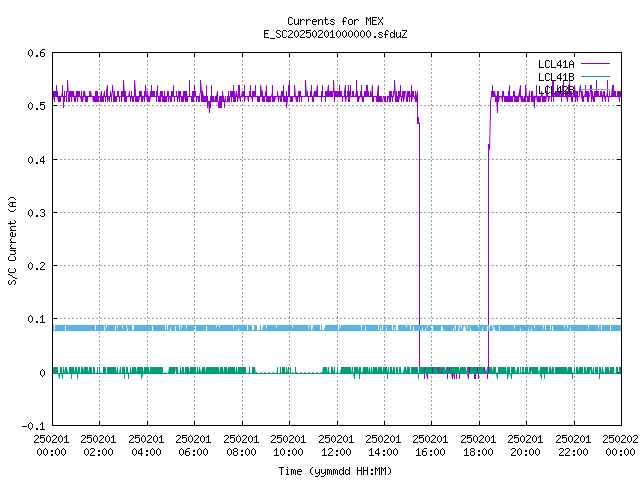The height and width of the screenshot is (480, 640).
Task: Click the 12:00 x-axis time label
Action: (x=336, y=452)
